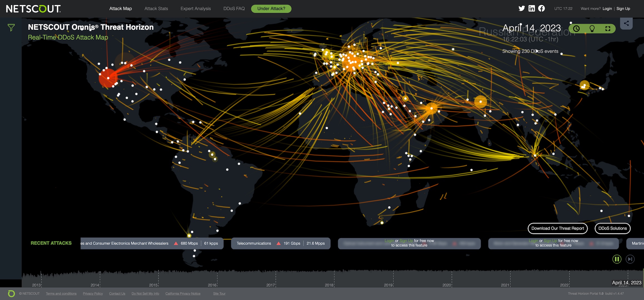Jump to 2019 on the timeline
Image resolution: width=644 pixels, height=300 pixels.
(388, 285)
